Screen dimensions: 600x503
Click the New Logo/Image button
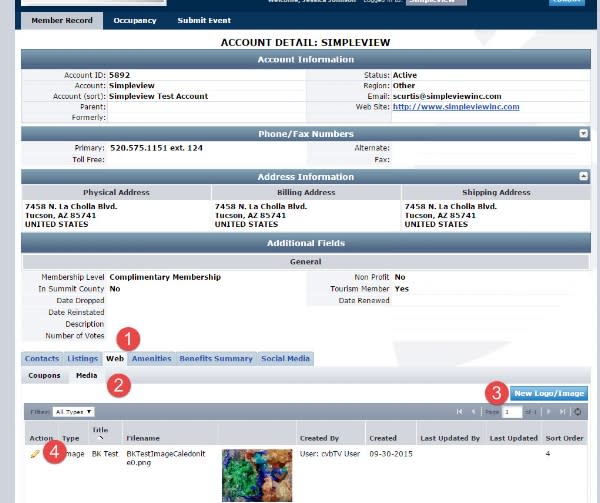click(x=549, y=393)
